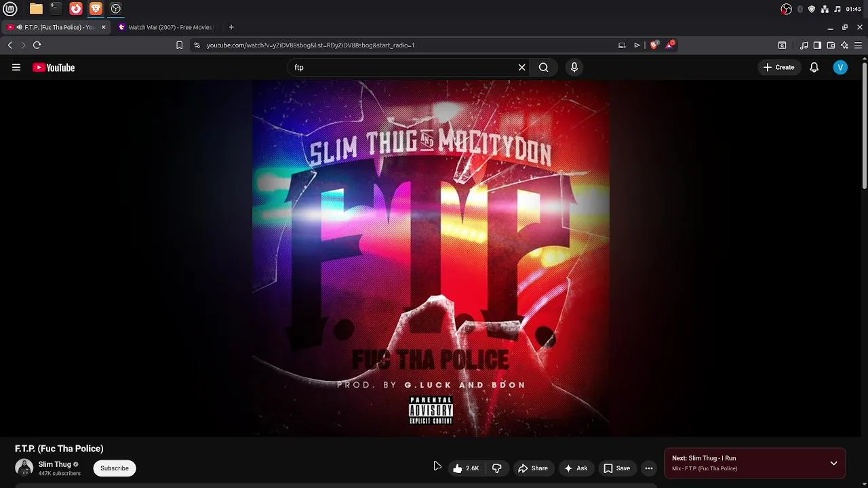Save the video to a playlist
This screenshot has width=868, height=488.
point(617,468)
